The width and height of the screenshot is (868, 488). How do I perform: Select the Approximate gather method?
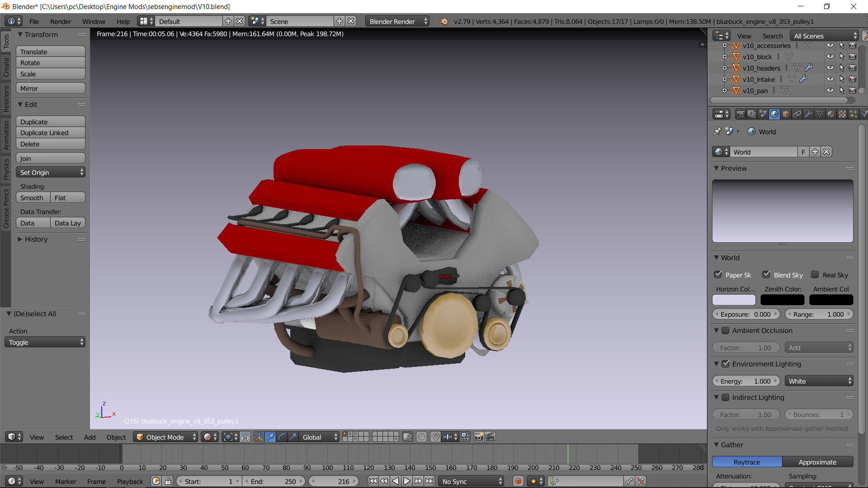(818, 462)
